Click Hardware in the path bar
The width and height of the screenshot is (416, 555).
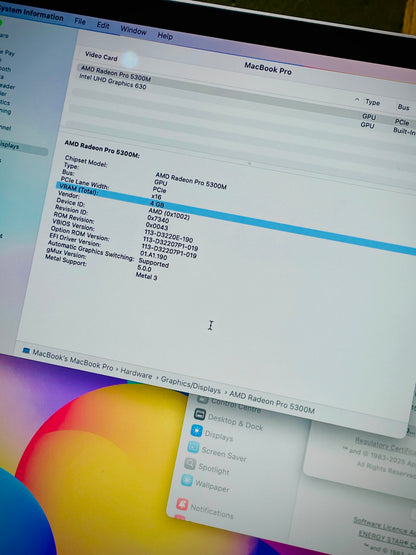pyautogui.click(x=136, y=374)
